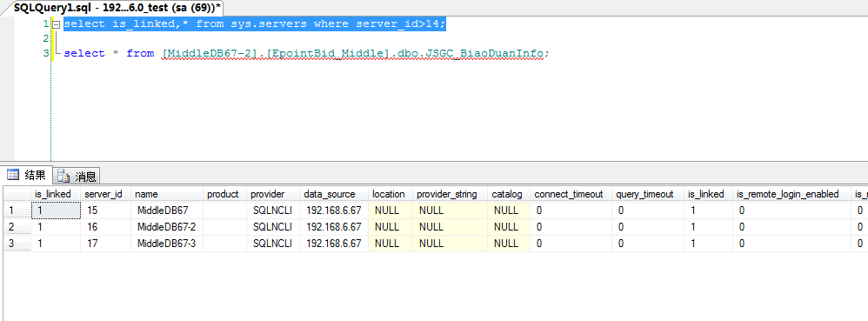Screen dimensions: 868x321
Task: Click the MiddleDB67-3 name cell
Action: pyautogui.click(x=167, y=244)
